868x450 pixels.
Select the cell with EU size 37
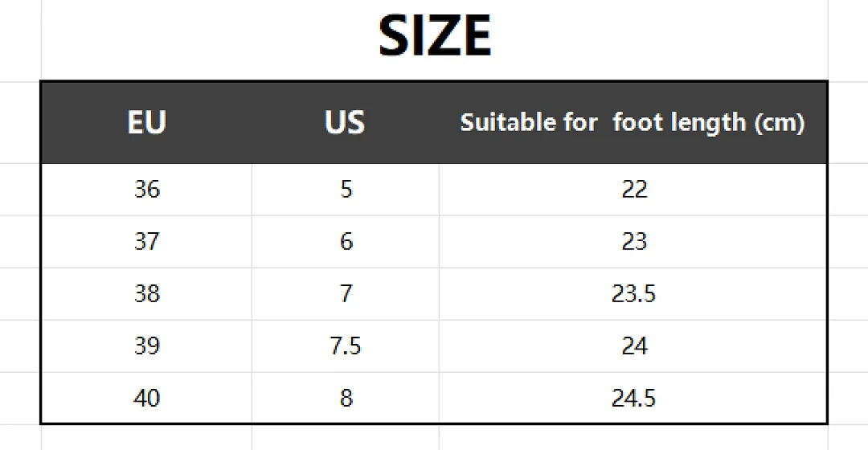pos(147,242)
